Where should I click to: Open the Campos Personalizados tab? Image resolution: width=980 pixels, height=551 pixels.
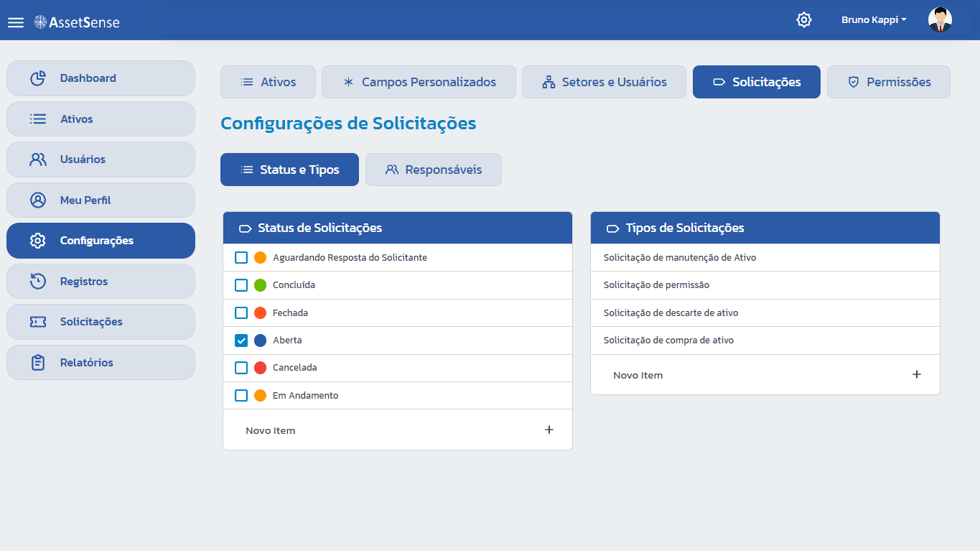[x=419, y=82]
